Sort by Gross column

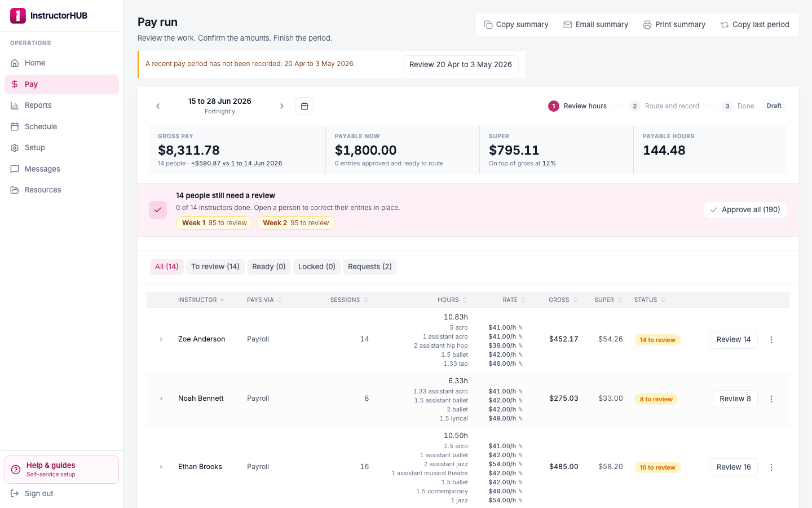tap(563, 300)
